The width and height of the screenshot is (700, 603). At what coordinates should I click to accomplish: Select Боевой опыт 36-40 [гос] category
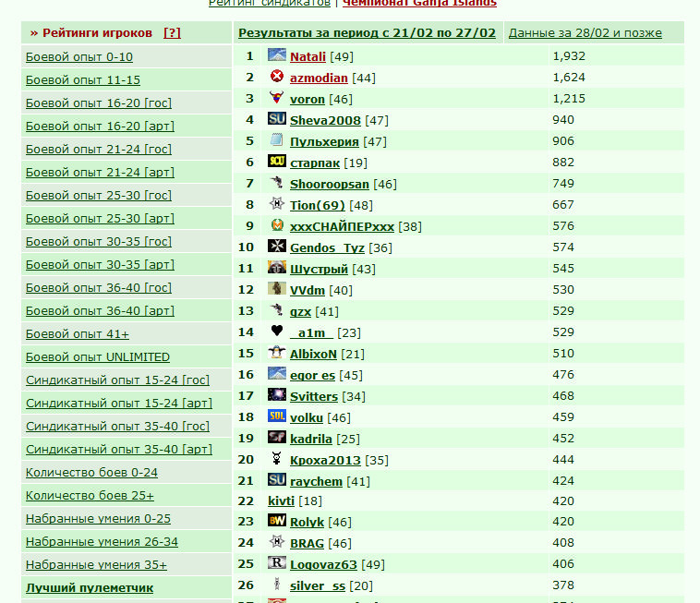(x=99, y=288)
